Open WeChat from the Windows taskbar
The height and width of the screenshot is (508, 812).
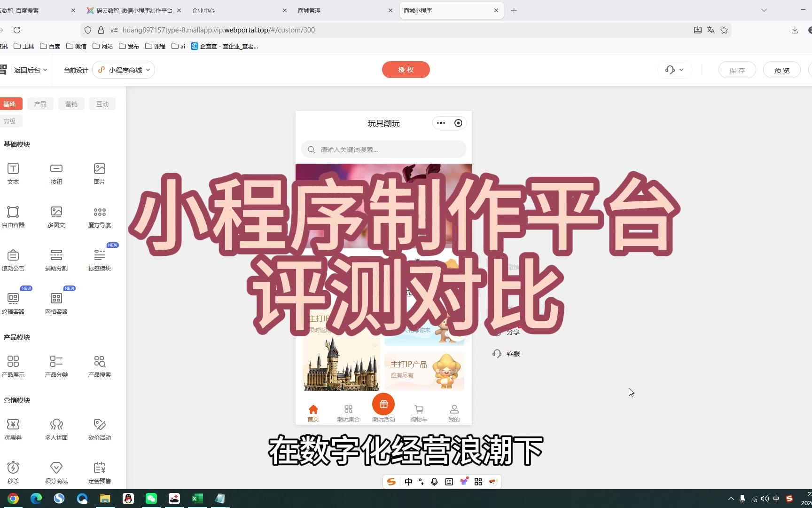point(151,499)
